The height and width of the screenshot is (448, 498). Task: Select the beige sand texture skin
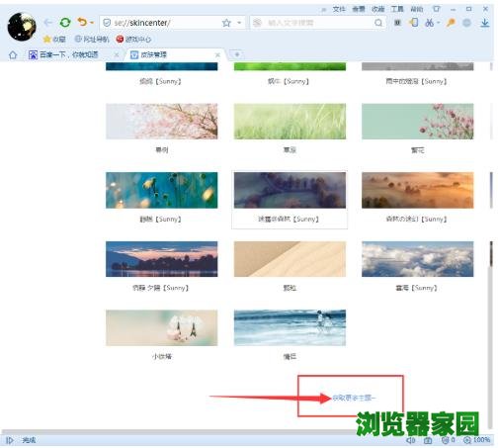290,259
